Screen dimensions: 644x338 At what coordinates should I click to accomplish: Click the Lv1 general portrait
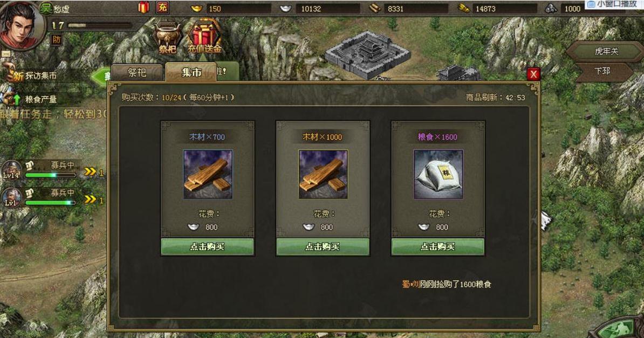(x=11, y=197)
